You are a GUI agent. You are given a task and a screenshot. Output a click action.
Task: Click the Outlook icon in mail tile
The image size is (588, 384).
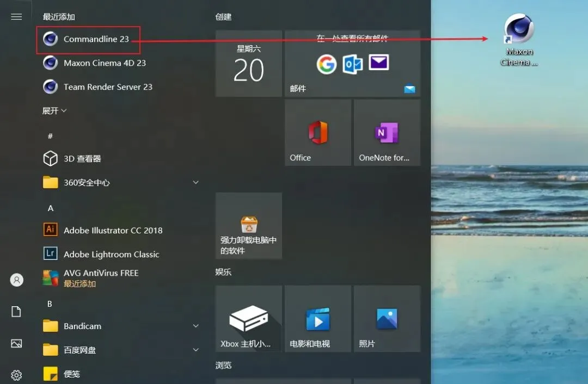pyautogui.click(x=352, y=64)
